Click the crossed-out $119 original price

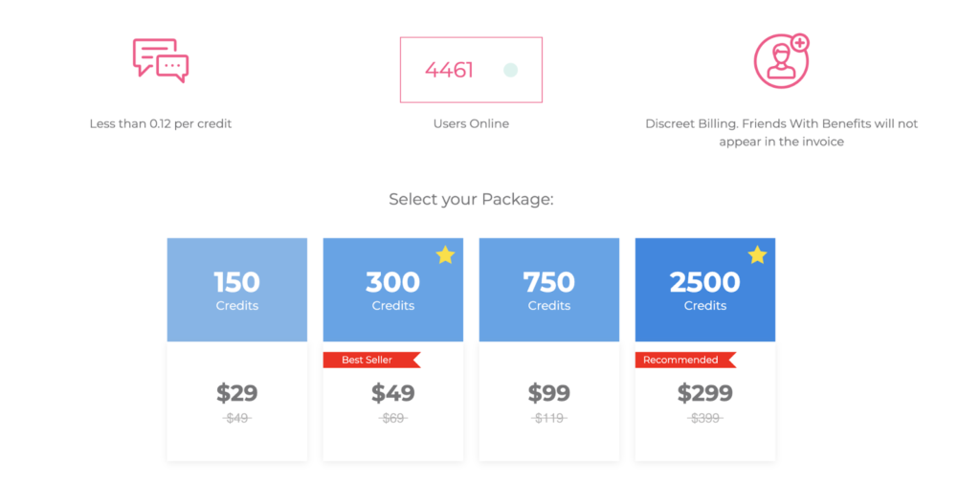[x=549, y=418]
